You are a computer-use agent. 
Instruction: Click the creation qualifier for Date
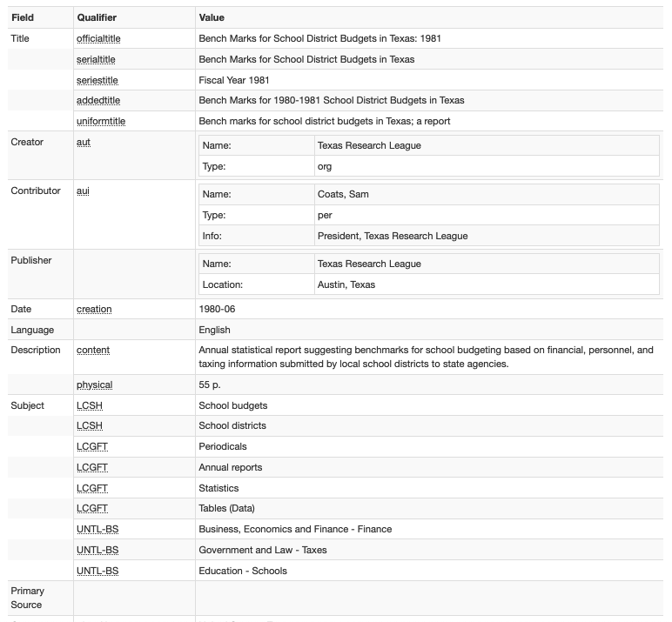tap(94, 310)
